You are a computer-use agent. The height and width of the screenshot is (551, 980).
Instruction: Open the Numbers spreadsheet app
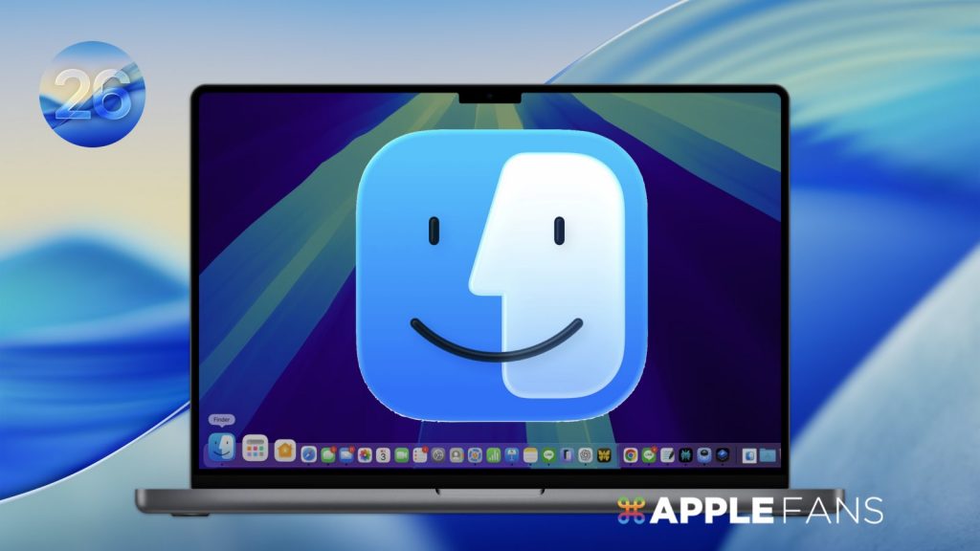point(494,455)
